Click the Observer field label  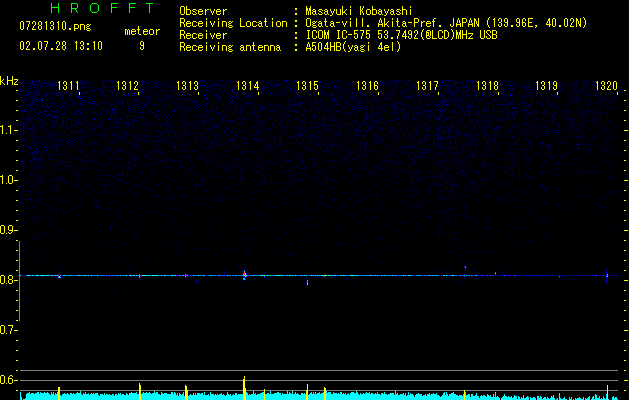[203, 11]
